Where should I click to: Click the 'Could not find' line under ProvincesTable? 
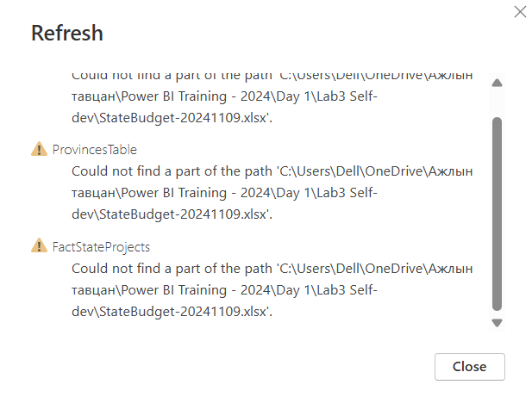coord(272,171)
